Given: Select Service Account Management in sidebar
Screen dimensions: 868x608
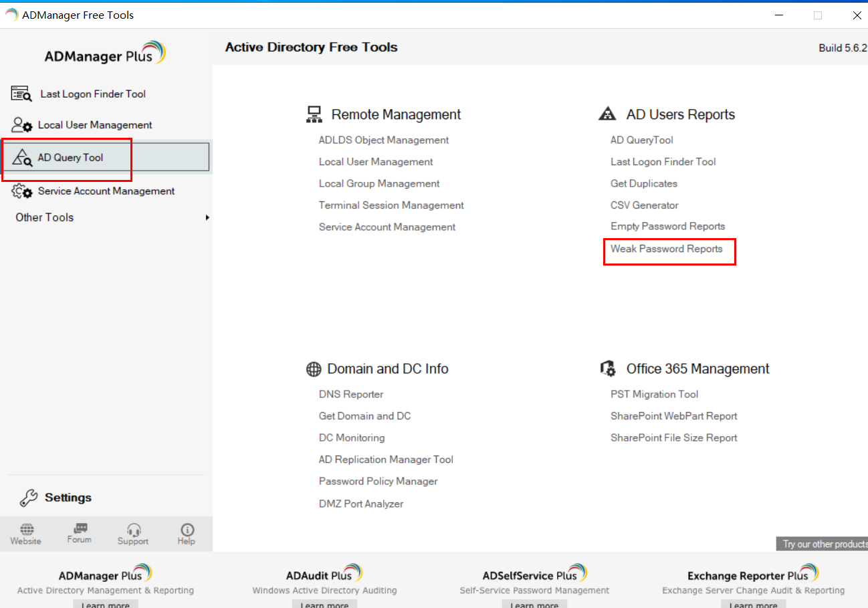Looking at the screenshot, I should [106, 191].
